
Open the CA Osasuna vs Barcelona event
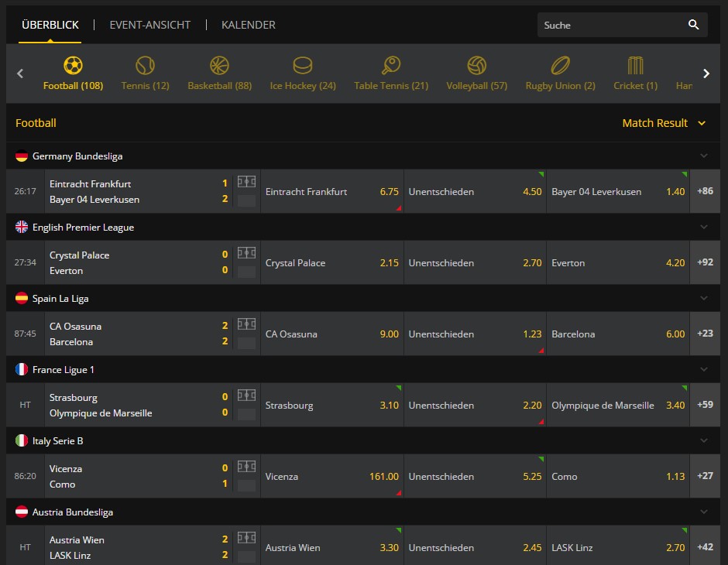pos(139,334)
